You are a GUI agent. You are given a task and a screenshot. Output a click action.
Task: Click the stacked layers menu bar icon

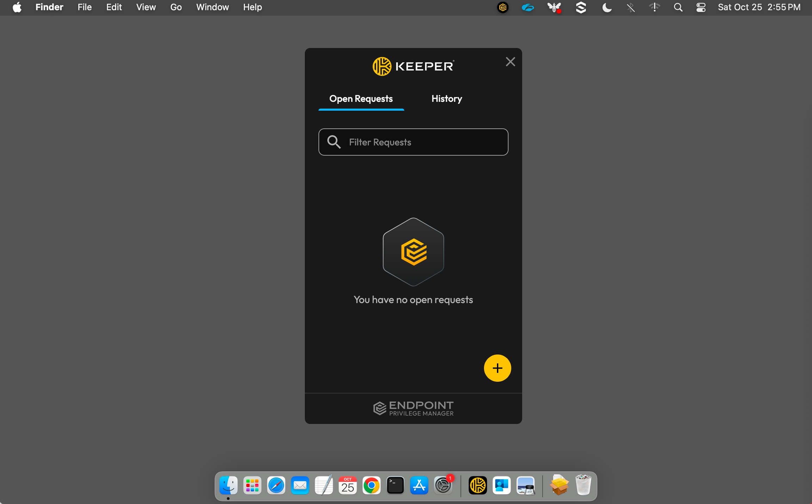click(581, 7)
